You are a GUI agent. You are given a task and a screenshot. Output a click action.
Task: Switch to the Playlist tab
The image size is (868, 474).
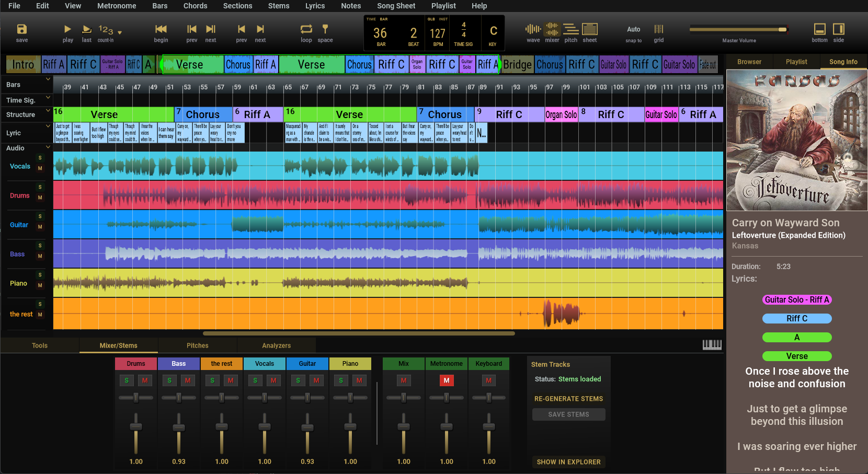[796, 62]
